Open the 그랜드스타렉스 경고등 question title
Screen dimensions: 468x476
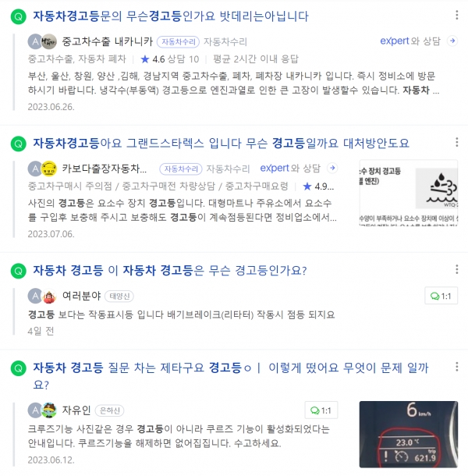(x=221, y=143)
